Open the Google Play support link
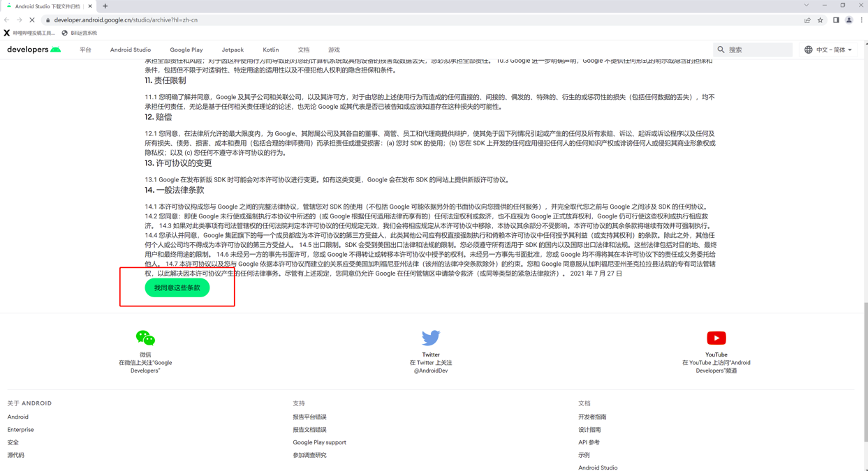This screenshot has width=868, height=471. pyautogui.click(x=319, y=442)
